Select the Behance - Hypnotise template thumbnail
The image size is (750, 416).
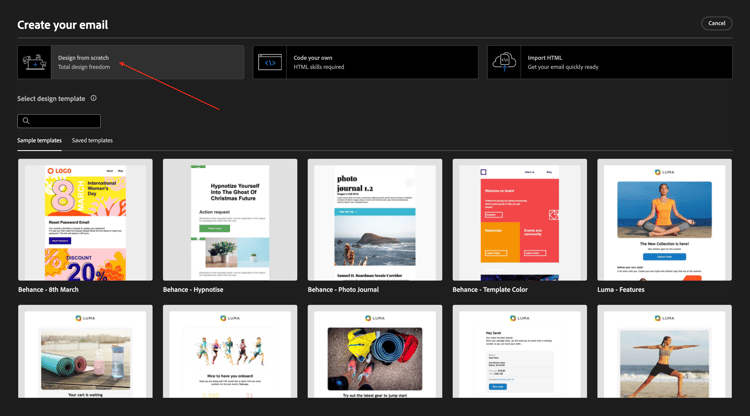(x=230, y=220)
